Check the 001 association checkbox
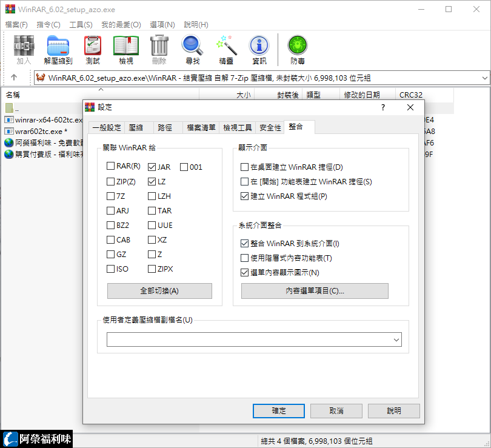Image resolution: width=491 pixels, height=448 pixels. click(184, 167)
